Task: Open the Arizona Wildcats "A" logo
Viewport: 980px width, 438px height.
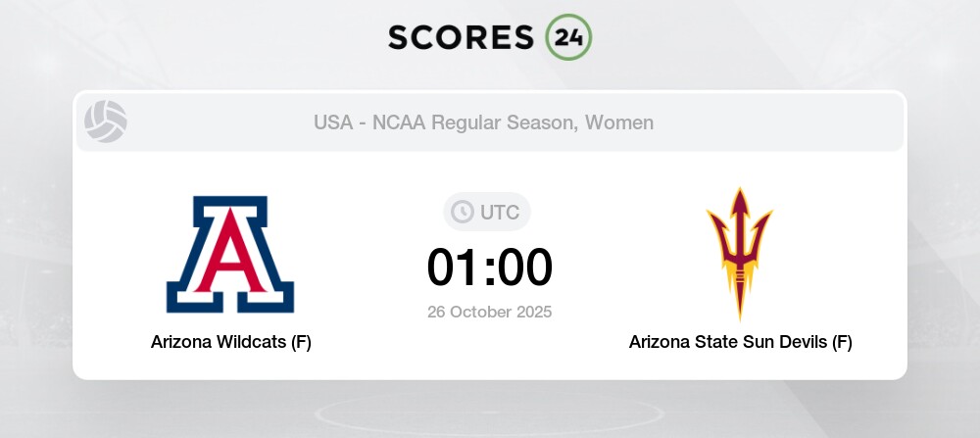Action: click(230, 254)
